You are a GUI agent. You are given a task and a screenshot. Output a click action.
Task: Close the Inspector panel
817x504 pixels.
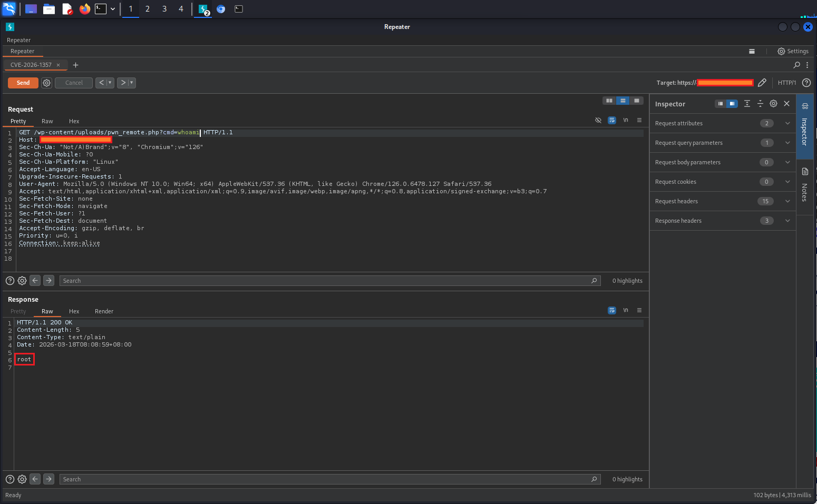(786, 104)
